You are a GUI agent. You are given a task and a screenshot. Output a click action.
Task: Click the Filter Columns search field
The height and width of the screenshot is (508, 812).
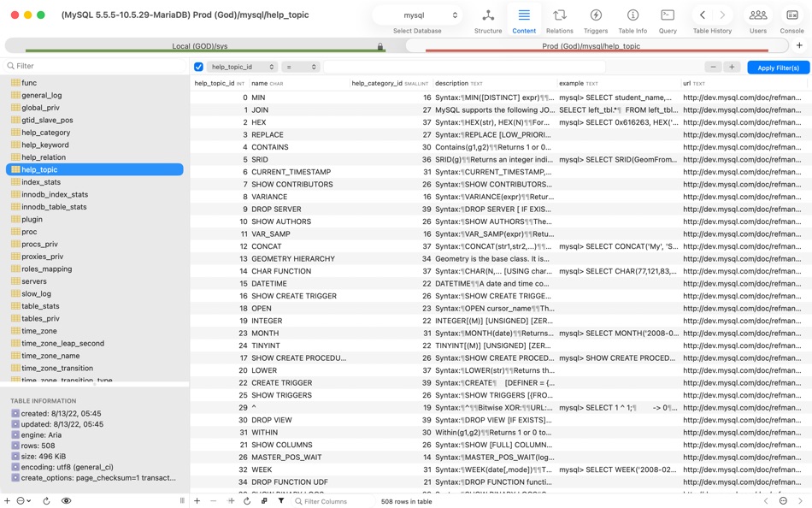(332, 501)
